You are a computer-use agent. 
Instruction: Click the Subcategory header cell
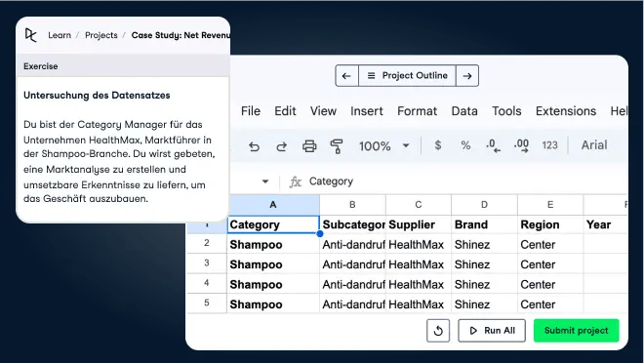pos(352,224)
